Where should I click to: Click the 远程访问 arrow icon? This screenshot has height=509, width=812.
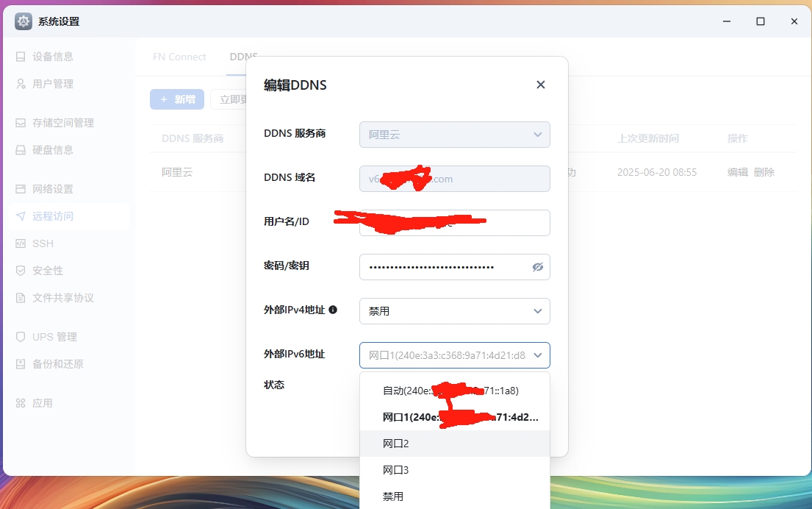(x=21, y=216)
